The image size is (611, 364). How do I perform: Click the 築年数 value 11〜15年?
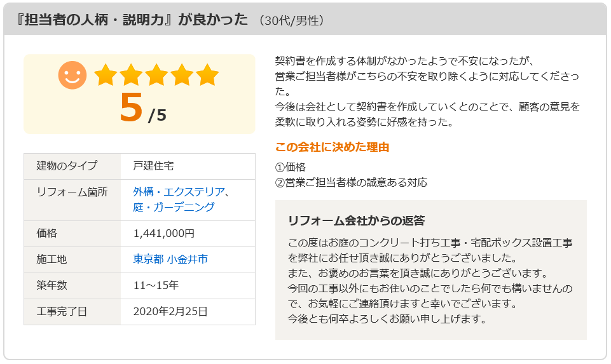click(x=156, y=286)
